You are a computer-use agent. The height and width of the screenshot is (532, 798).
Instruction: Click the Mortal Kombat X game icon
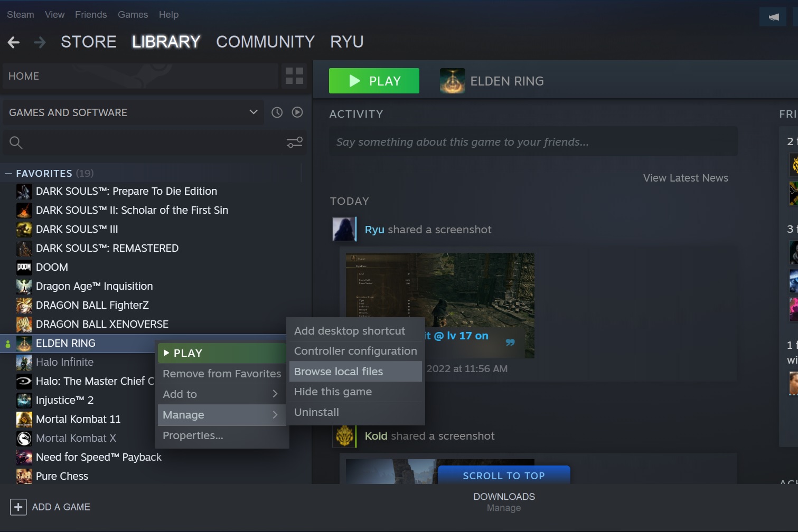tap(24, 438)
